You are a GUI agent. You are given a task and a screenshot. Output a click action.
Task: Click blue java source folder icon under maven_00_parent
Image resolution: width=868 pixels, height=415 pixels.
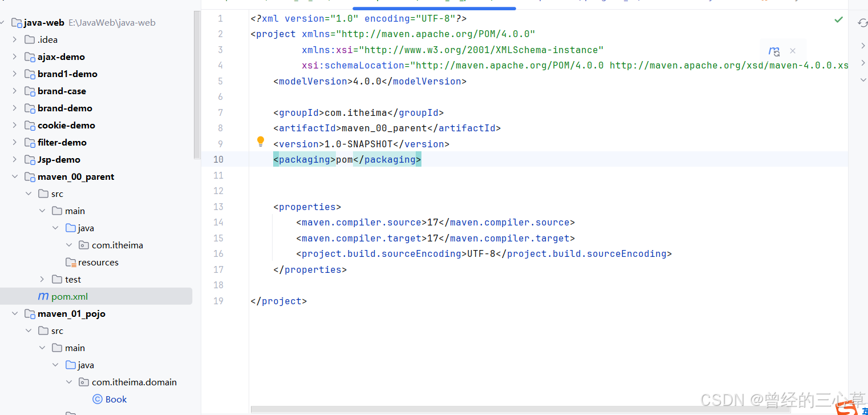(71, 228)
